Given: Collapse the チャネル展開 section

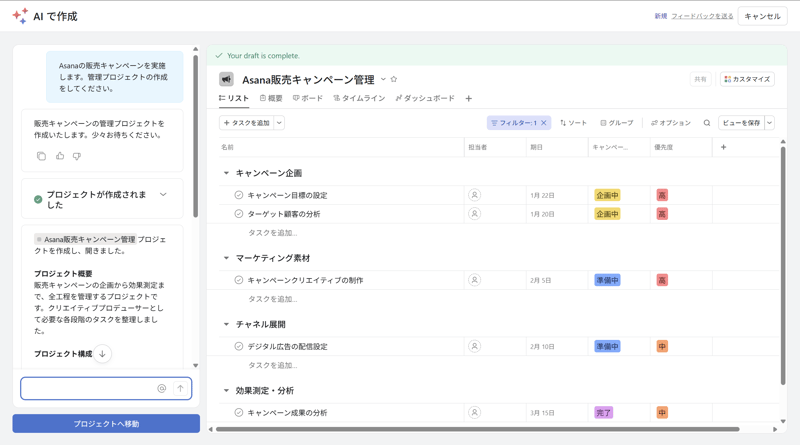Looking at the screenshot, I should point(226,324).
